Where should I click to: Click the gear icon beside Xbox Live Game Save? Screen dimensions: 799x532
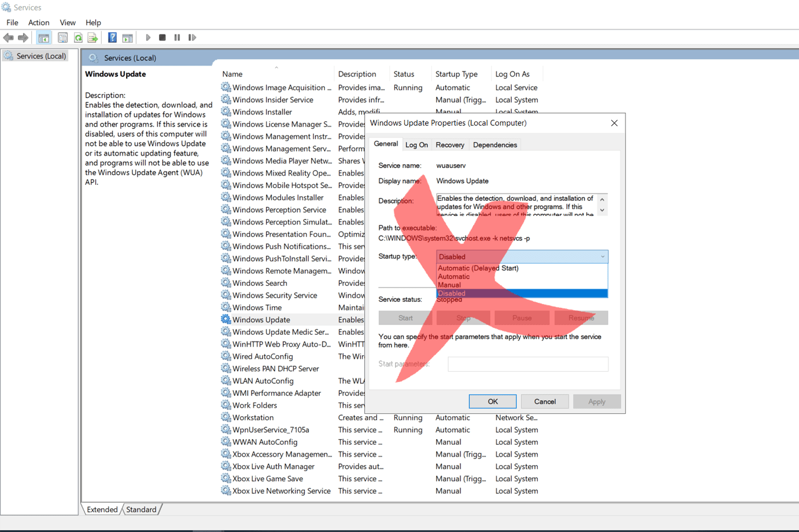click(x=226, y=478)
